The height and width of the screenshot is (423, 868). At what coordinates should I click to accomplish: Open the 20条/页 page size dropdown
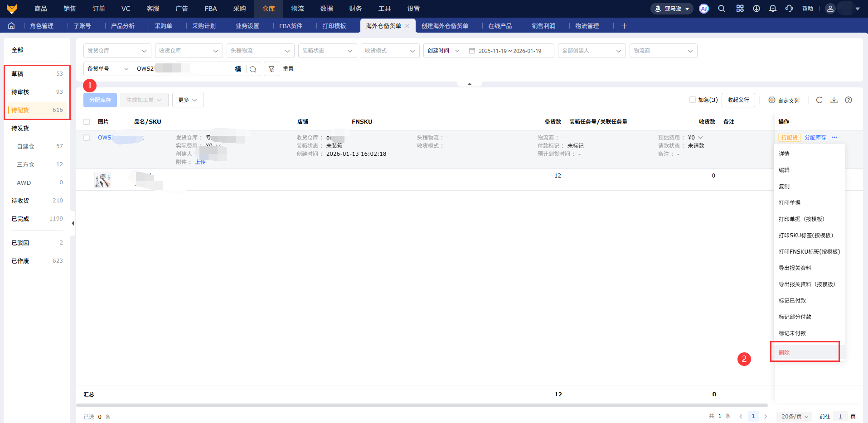[x=795, y=416]
